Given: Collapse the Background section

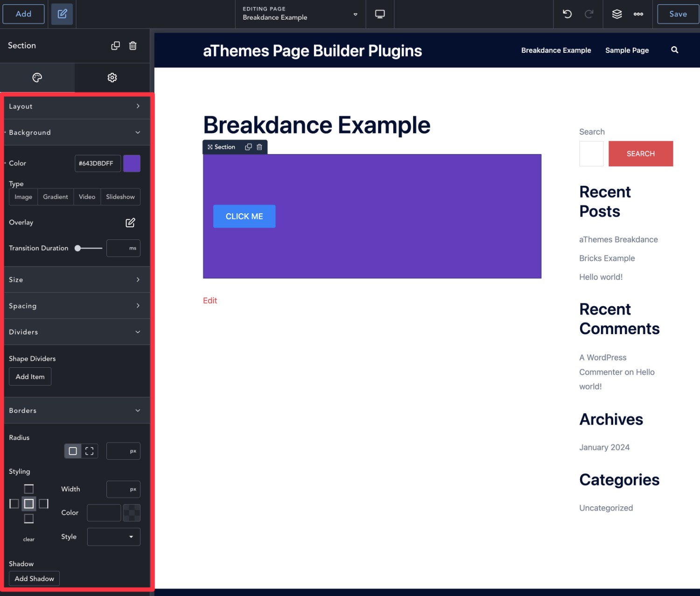Looking at the screenshot, I should (77, 132).
